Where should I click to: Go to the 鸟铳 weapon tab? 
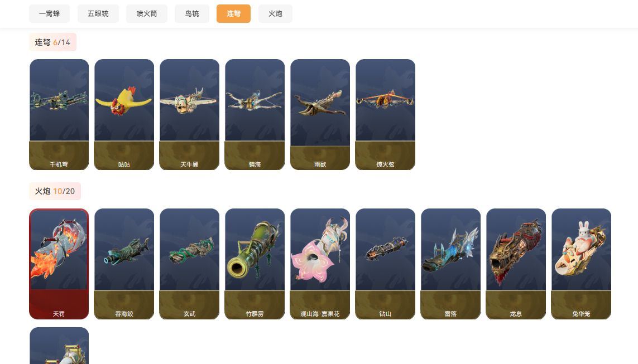pyautogui.click(x=192, y=14)
